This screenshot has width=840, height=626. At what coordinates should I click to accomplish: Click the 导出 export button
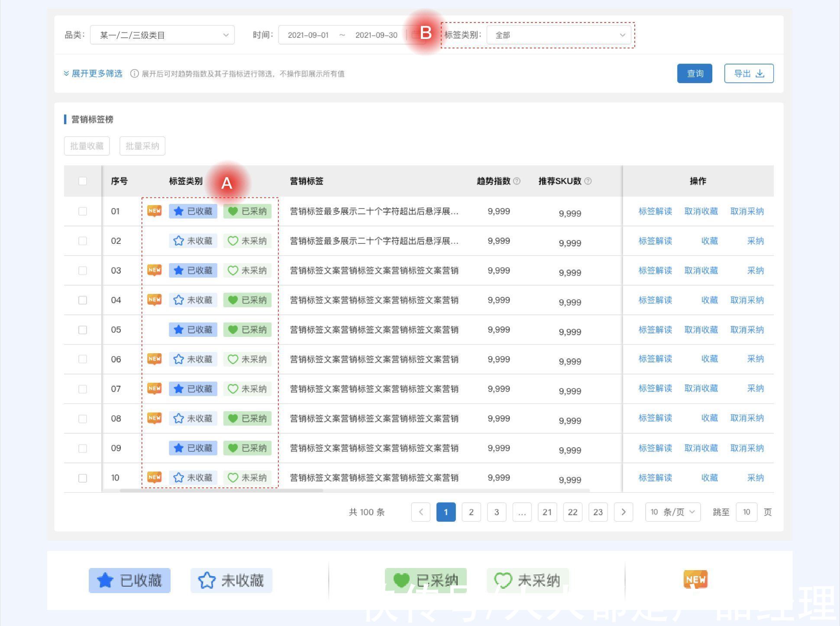(749, 74)
